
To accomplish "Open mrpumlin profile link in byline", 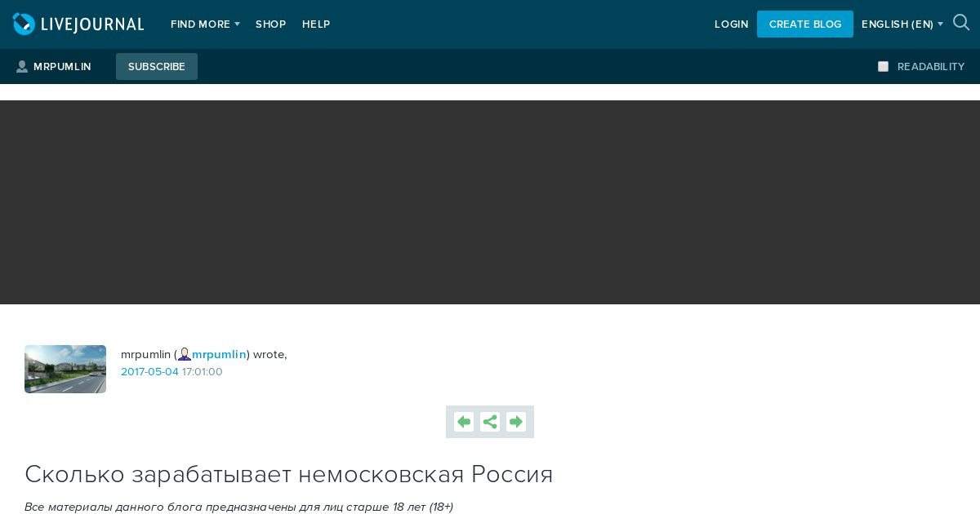I will [219, 354].
